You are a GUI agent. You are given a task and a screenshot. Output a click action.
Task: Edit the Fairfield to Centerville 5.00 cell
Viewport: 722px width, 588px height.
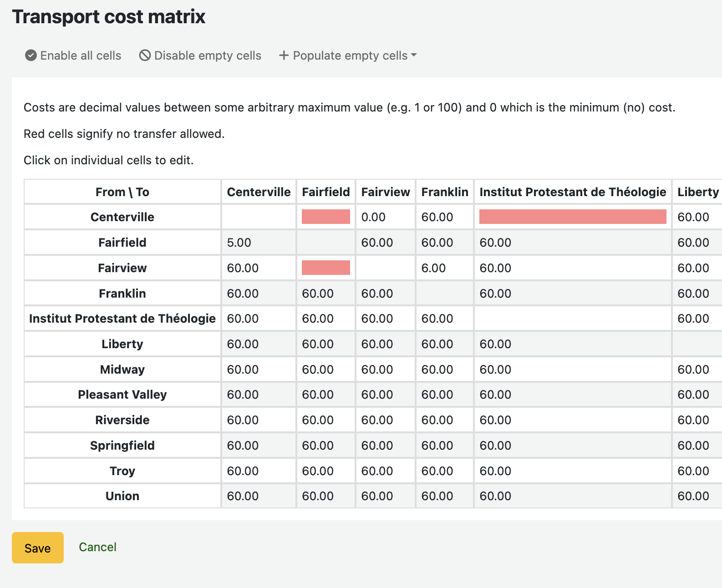[258, 243]
